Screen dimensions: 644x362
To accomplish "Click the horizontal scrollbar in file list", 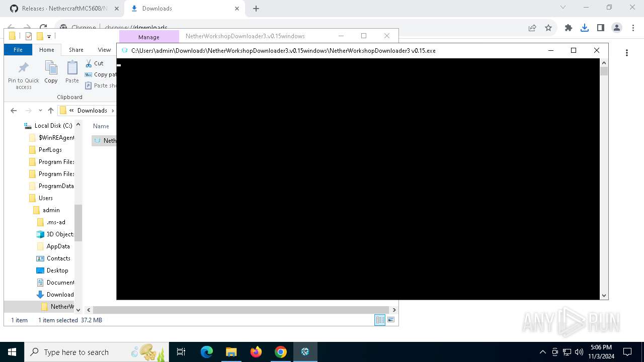I will (x=241, y=310).
